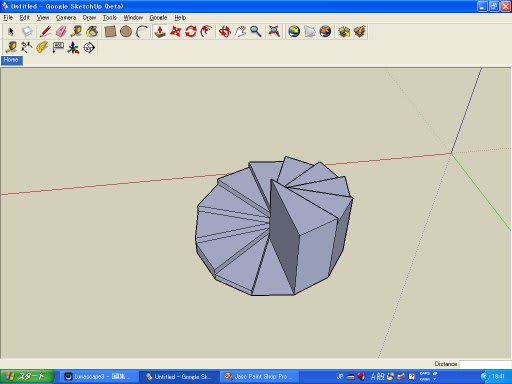Choose the Pan hand tool
512x384 pixels.
240,32
